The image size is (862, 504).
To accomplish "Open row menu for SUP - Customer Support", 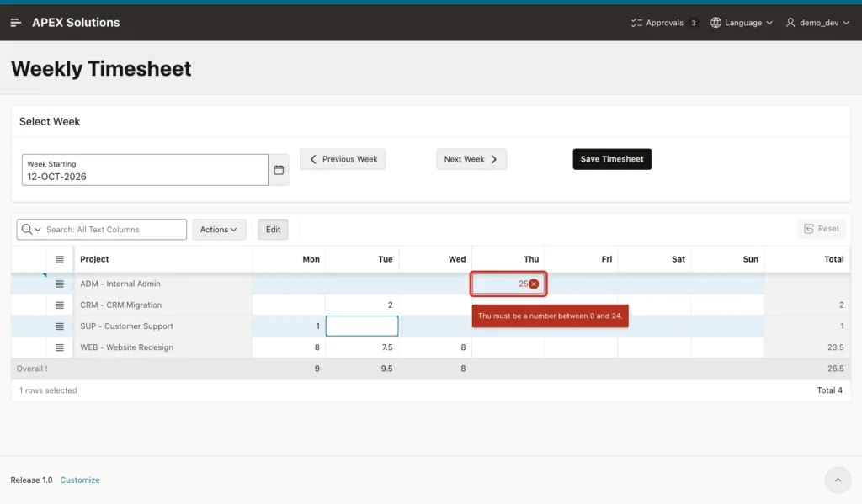I will pos(60,326).
